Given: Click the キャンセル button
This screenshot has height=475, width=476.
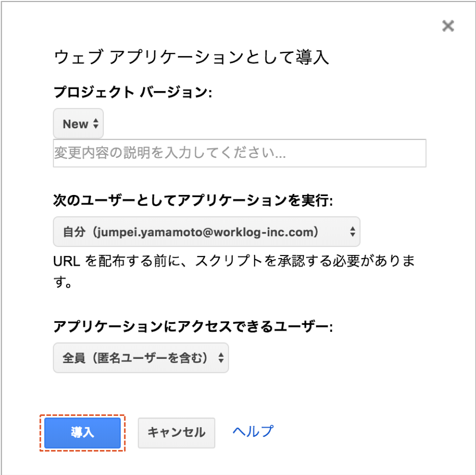Looking at the screenshot, I should [176, 433].
